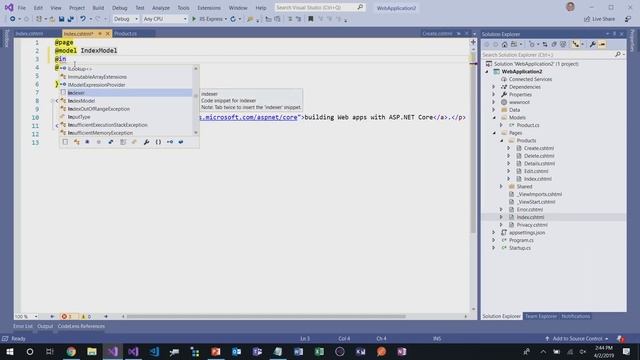Click the Search Visual Studio input field

click(316, 7)
